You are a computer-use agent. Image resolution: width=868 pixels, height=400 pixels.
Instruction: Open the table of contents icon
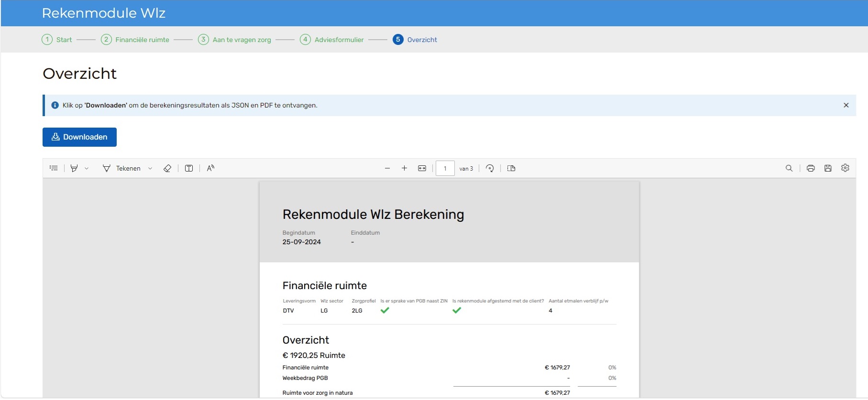coord(54,168)
